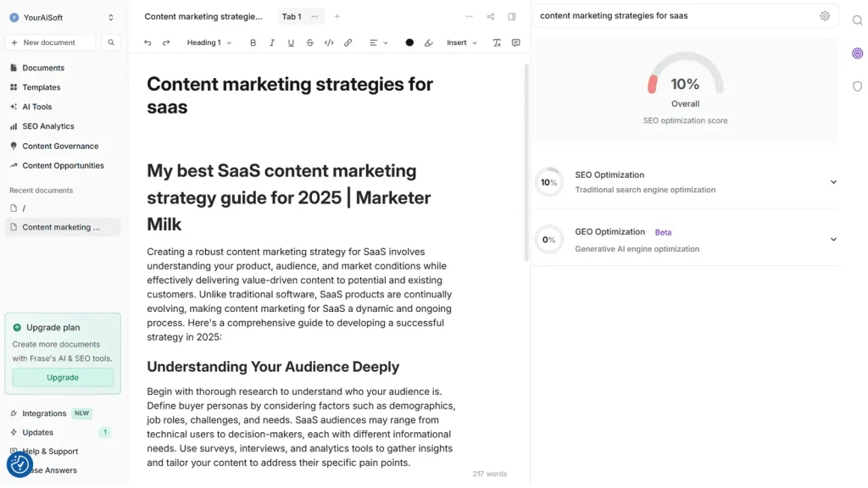Open the shield icon in right rail

point(857,86)
